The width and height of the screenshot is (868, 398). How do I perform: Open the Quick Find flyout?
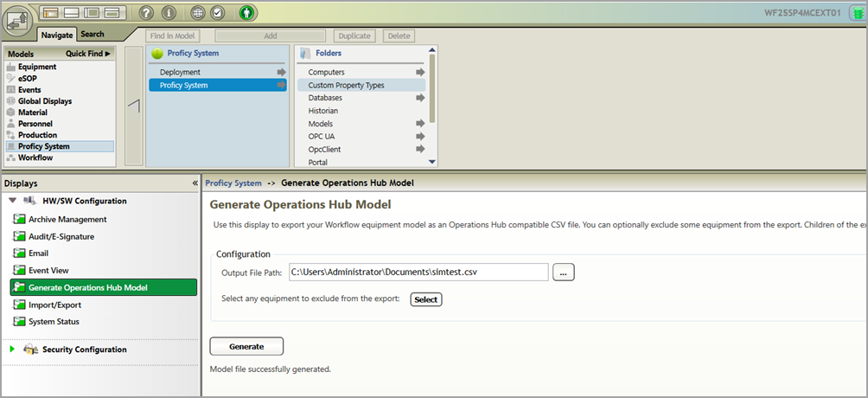[88, 54]
